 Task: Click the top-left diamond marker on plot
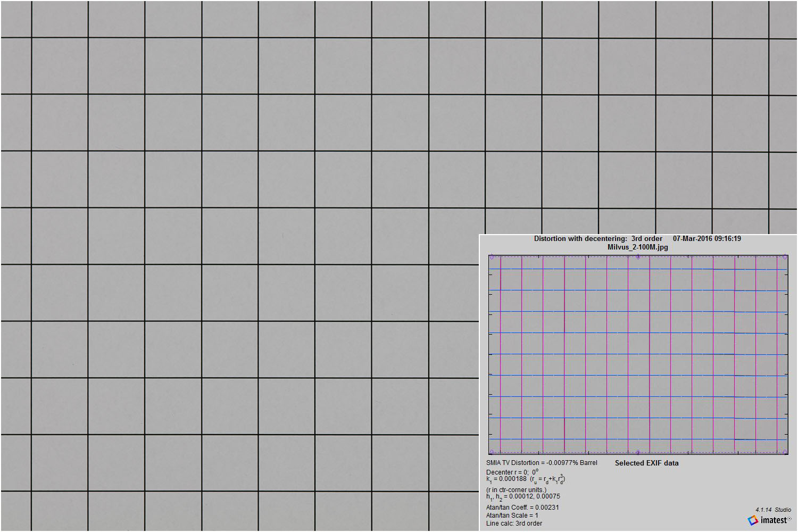pos(492,257)
